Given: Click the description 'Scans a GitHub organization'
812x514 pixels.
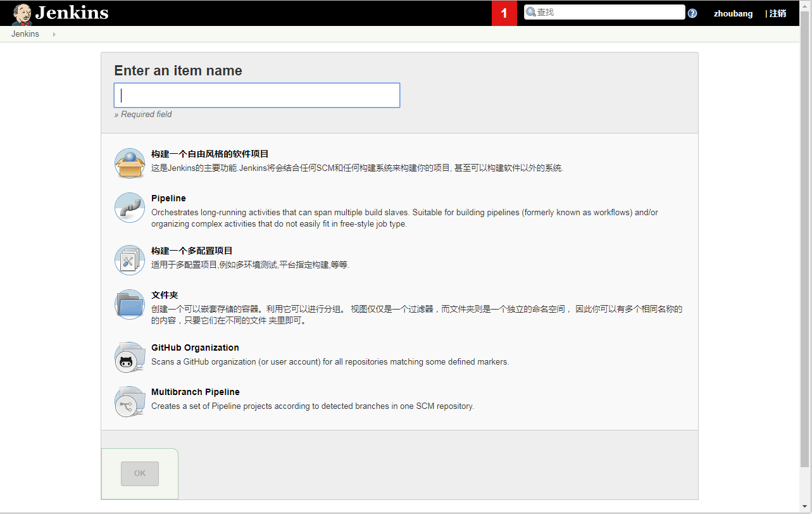Looking at the screenshot, I should tap(330, 362).
